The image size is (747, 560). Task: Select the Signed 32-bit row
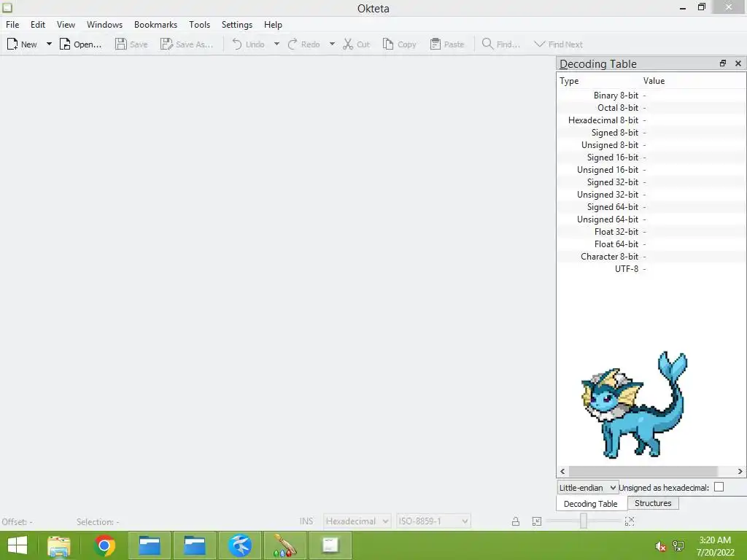651,182
